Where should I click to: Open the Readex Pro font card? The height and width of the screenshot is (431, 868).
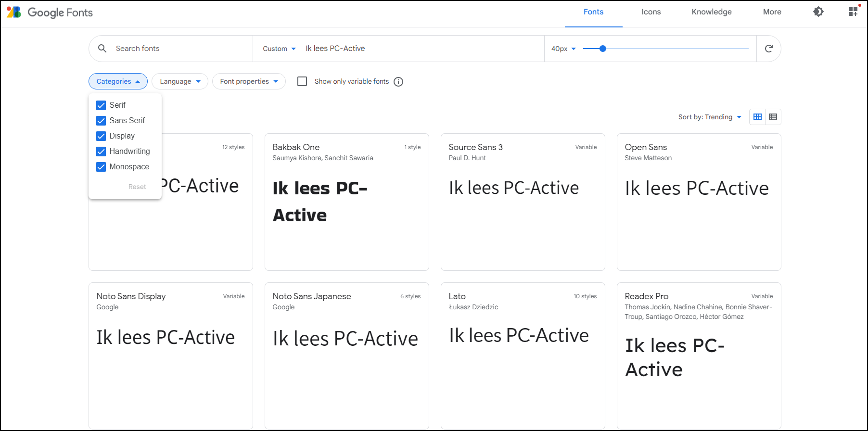pyautogui.click(x=699, y=355)
